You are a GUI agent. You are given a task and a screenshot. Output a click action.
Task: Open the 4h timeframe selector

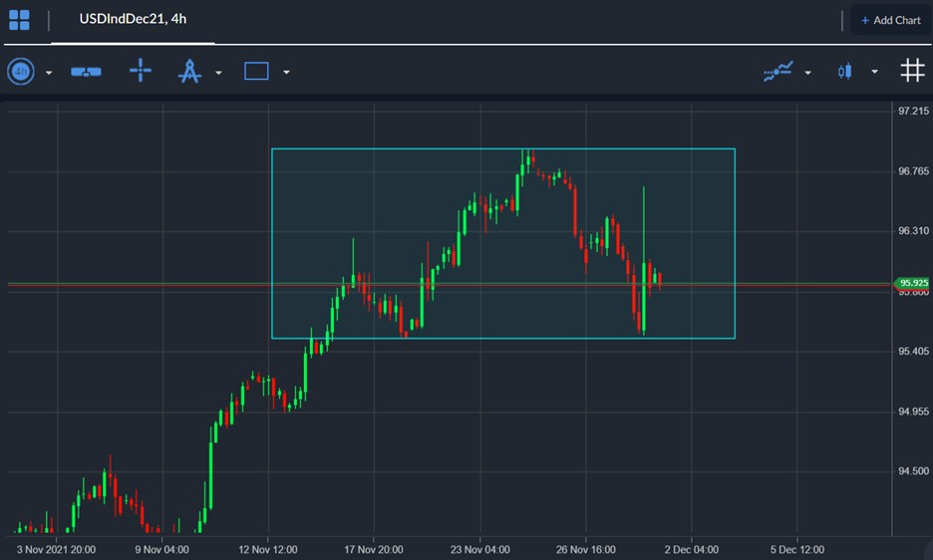pos(21,72)
